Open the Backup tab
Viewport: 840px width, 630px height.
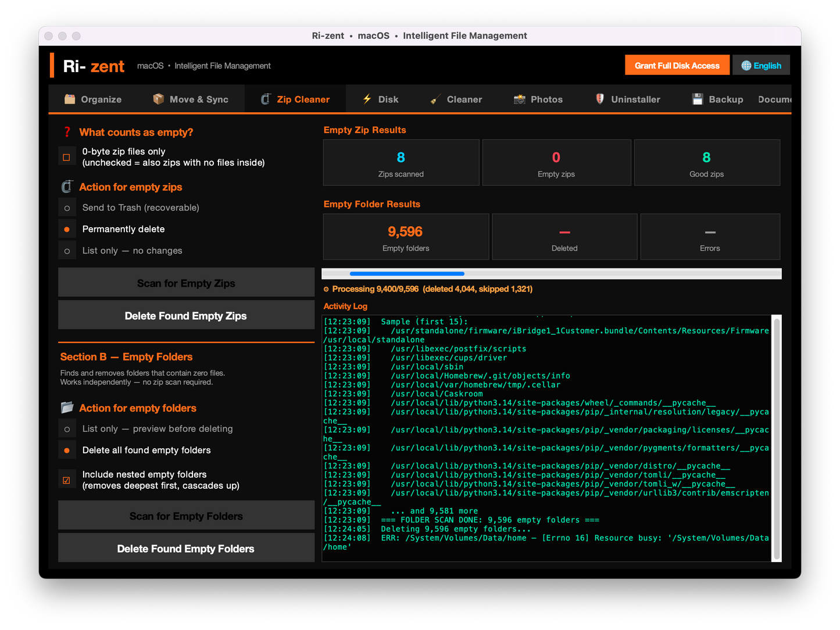[717, 99]
